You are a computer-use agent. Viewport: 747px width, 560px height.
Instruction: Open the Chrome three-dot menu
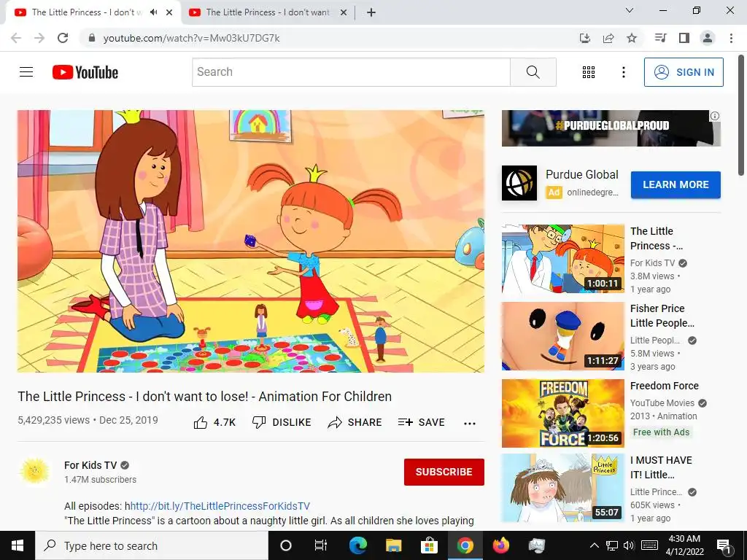(x=731, y=38)
